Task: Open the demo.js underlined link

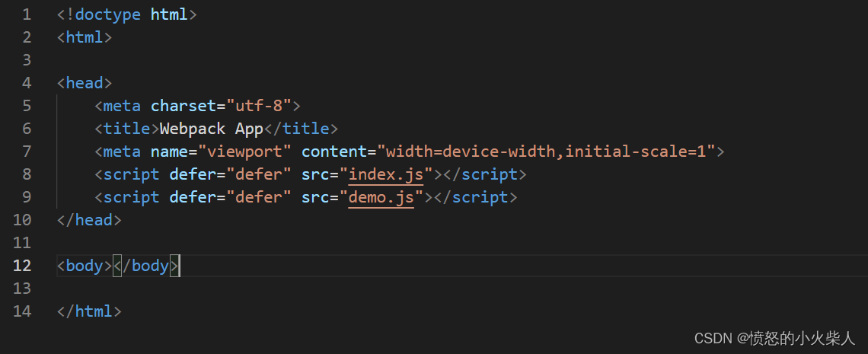Action: (x=381, y=197)
